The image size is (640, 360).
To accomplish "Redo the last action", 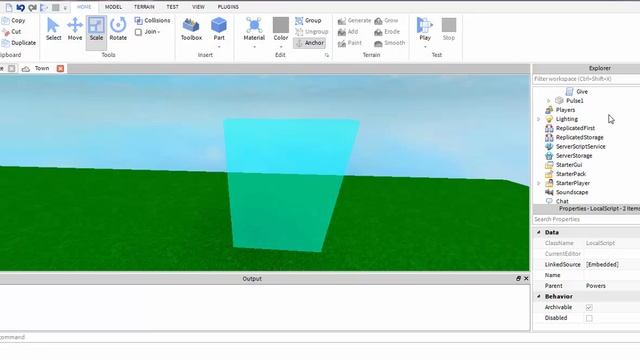I will (32, 7).
